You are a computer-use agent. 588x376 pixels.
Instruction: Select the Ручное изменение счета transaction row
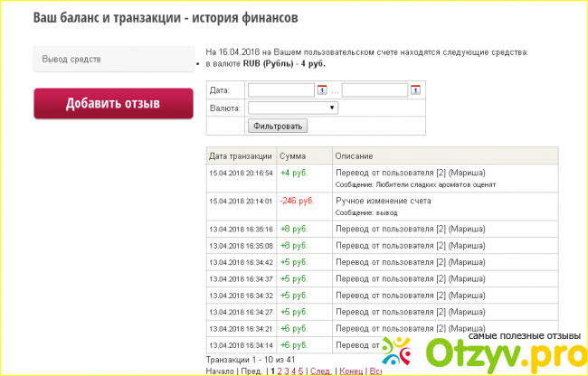pos(383,200)
